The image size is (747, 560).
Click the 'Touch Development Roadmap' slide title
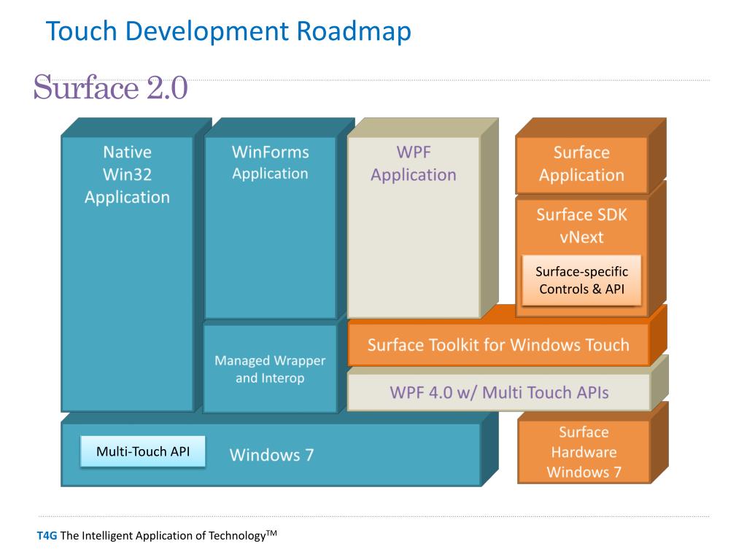[x=228, y=31]
